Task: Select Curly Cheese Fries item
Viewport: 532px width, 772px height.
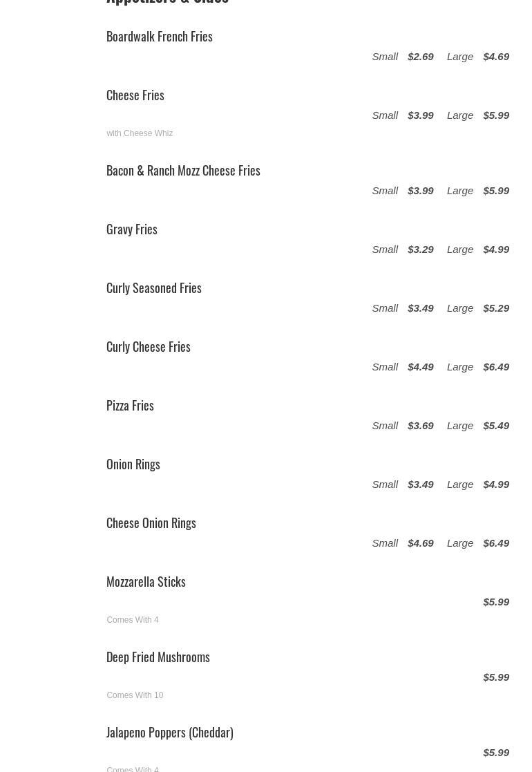Action: [x=148, y=347]
